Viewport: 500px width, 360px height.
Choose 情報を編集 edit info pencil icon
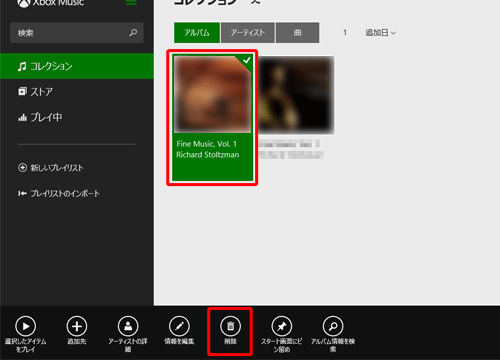(x=179, y=326)
